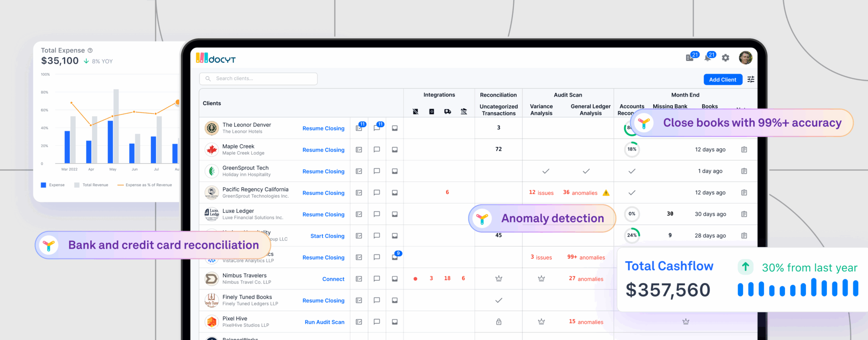Open the filter sliders icon beside Add Client
The height and width of the screenshot is (340, 868).
[x=751, y=79]
